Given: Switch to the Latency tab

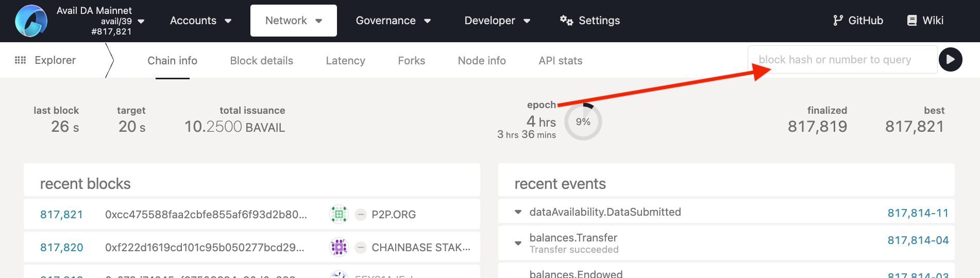Looking at the screenshot, I should (345, 61).
